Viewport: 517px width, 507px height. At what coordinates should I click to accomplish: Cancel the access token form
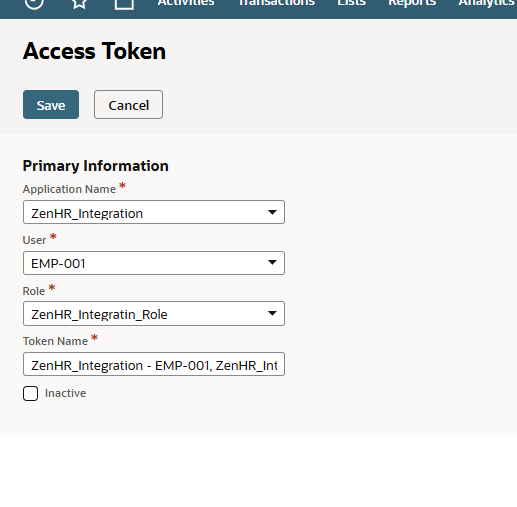click(128, 105)
